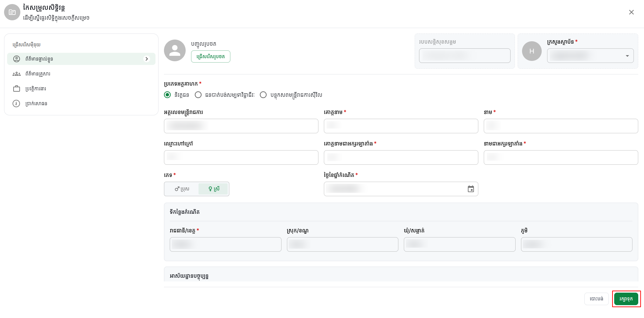Click the family group icon for ព័ត៌មានគ្រួសារ
The image size is (644, 318).
click(17, 74)
